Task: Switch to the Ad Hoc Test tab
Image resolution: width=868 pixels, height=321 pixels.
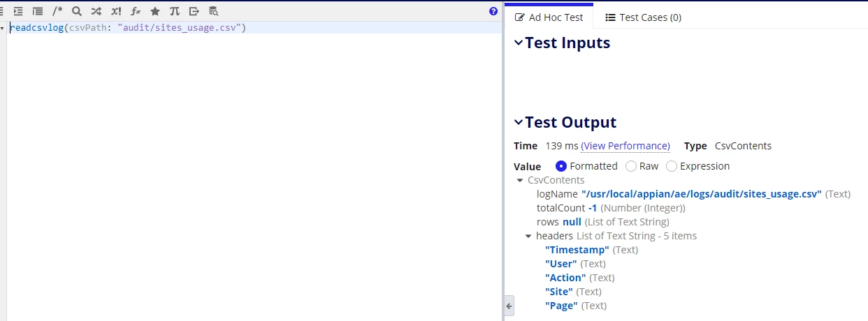Action: point(549,17)
